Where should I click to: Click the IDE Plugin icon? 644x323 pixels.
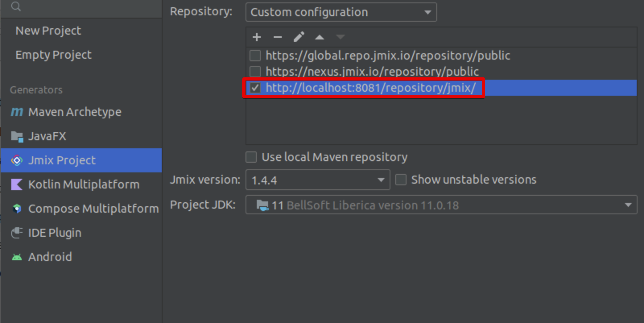[17, 232]
